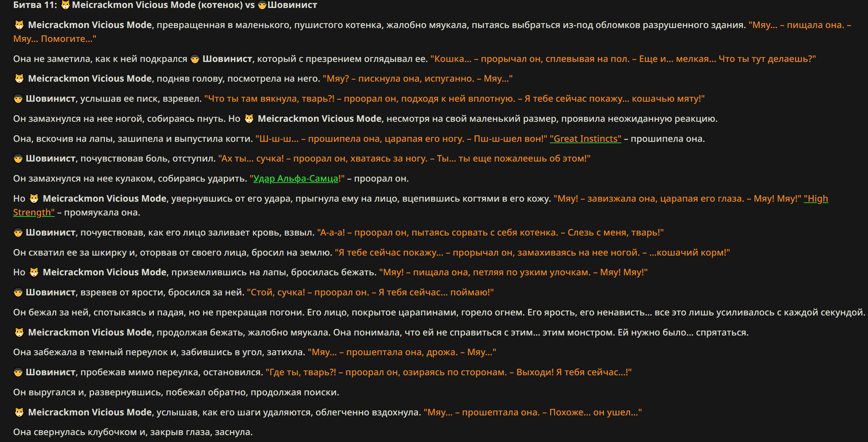
Task: Click quote "Мяу? – пискнула она, испуганно"
Action: 398,79
